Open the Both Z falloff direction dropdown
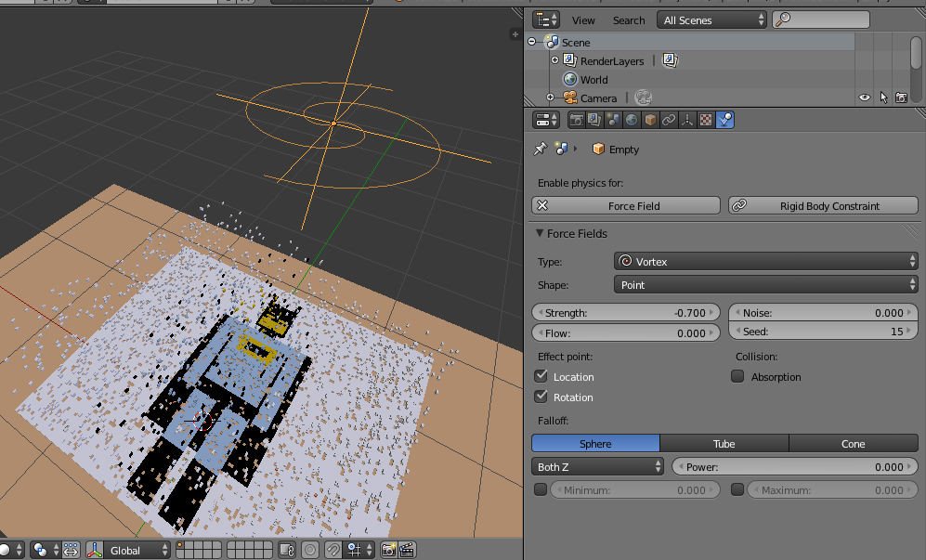This screenshot has height=560, width=926. coord(597,466)
